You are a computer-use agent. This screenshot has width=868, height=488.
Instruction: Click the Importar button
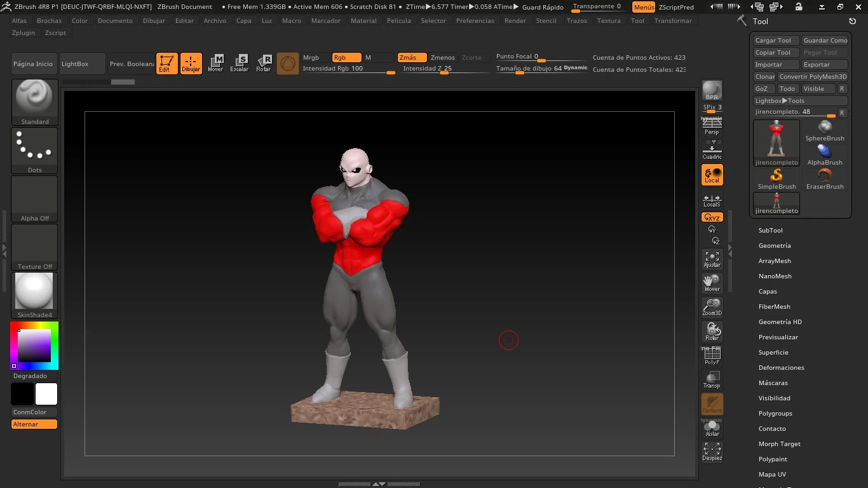pyautogui.click(x=776, y=64)
